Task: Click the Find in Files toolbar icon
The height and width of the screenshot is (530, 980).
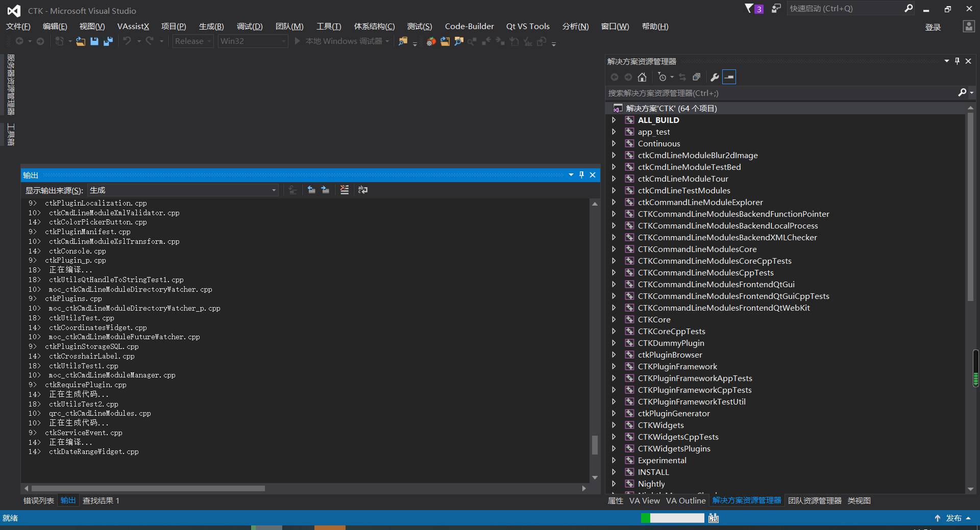Action: 403,41
